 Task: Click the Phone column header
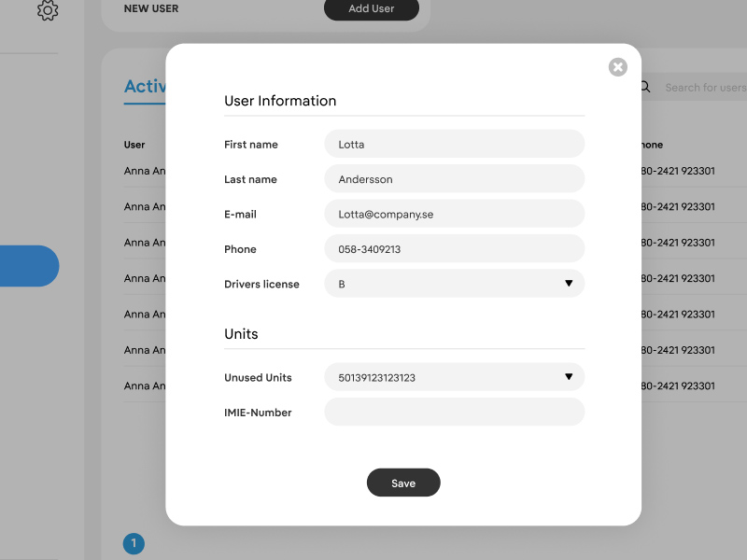coord(652,145)
